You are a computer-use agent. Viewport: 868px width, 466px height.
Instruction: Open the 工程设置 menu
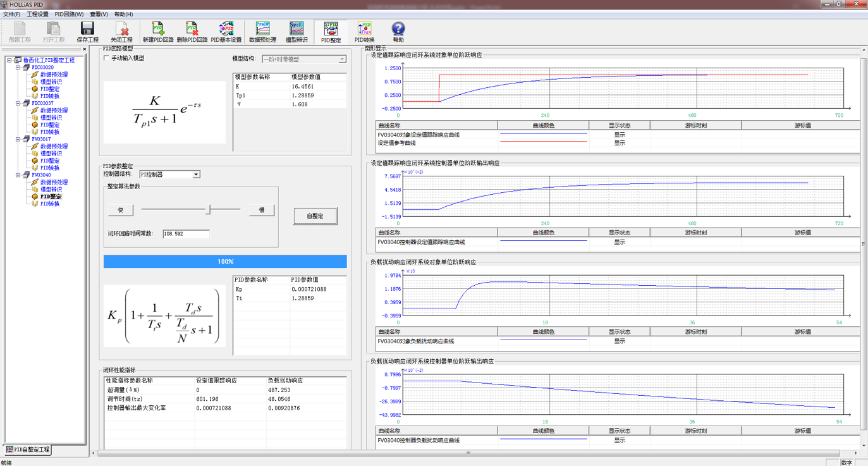point(37,14)
